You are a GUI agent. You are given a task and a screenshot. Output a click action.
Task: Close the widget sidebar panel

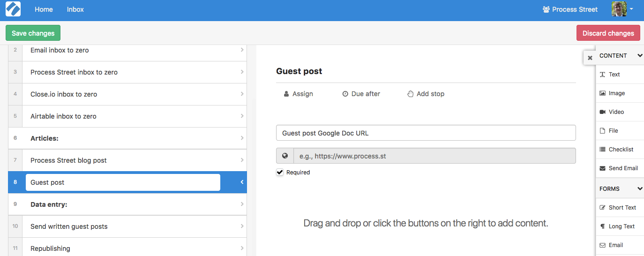pos(590,58)
